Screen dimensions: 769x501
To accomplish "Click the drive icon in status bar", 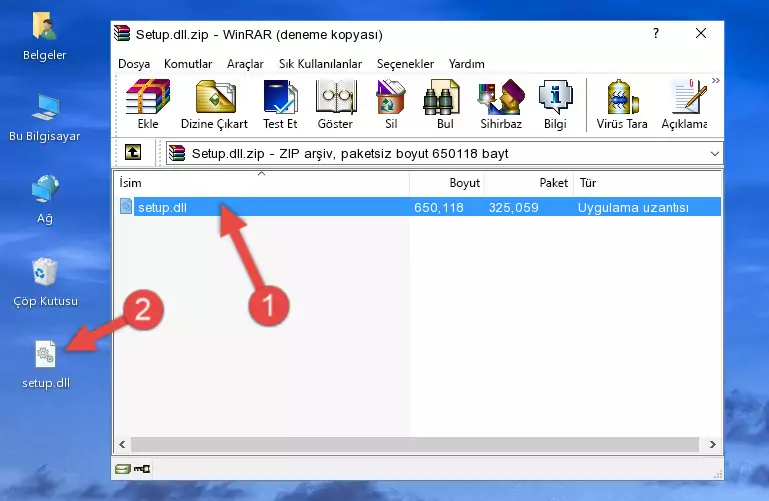I will 123,469.
